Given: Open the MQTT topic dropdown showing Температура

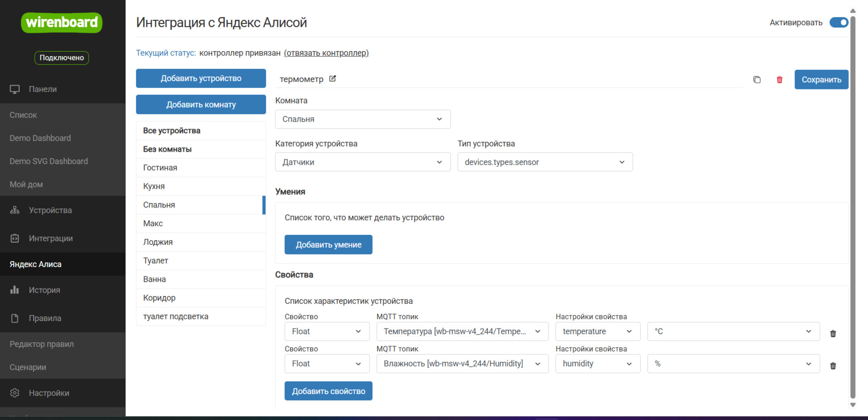Looking at the screenshot, I should click(x=463, y=331).
